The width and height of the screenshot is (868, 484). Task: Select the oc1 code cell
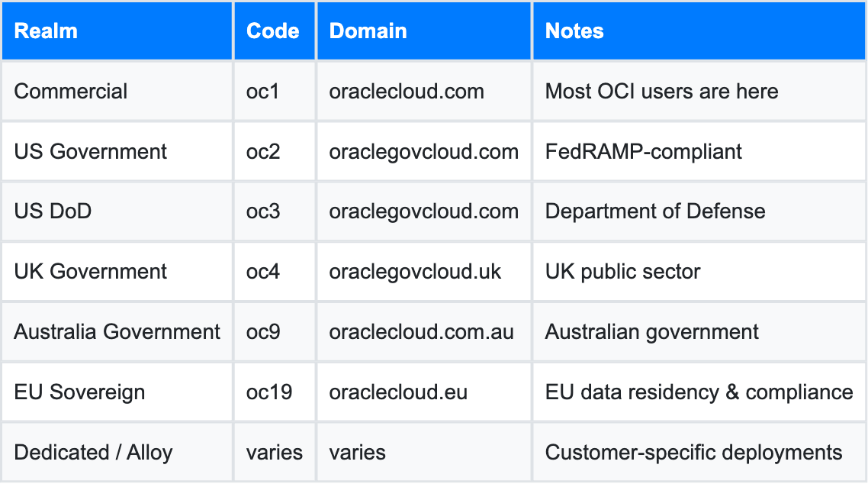tap(275, 92)
